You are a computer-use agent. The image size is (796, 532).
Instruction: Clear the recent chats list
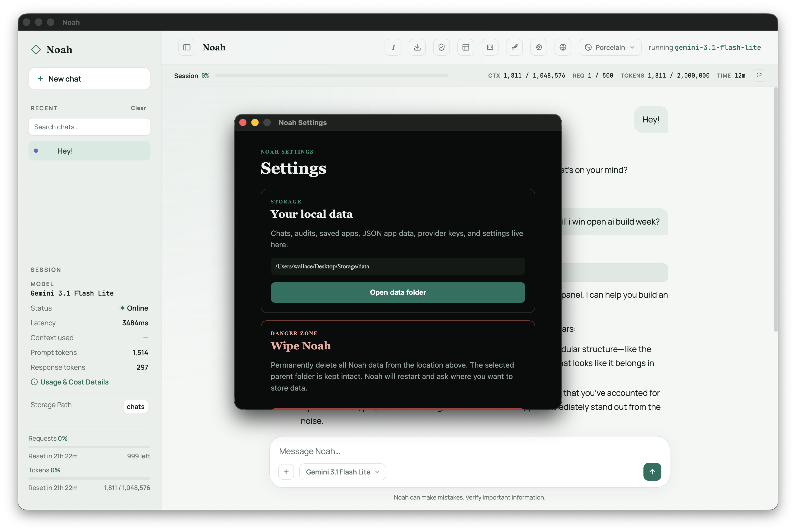pyautogui.click(x=139, y=108)
